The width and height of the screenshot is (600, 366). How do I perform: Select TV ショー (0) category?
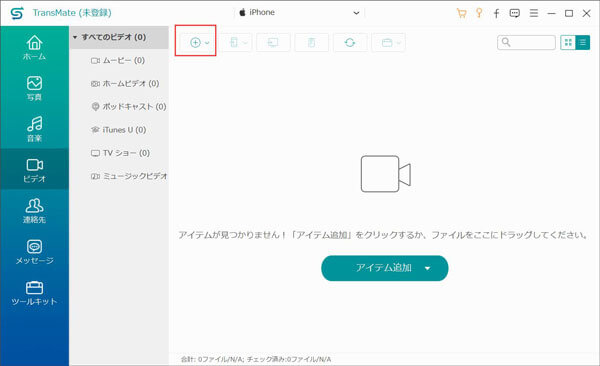point(120,153)
